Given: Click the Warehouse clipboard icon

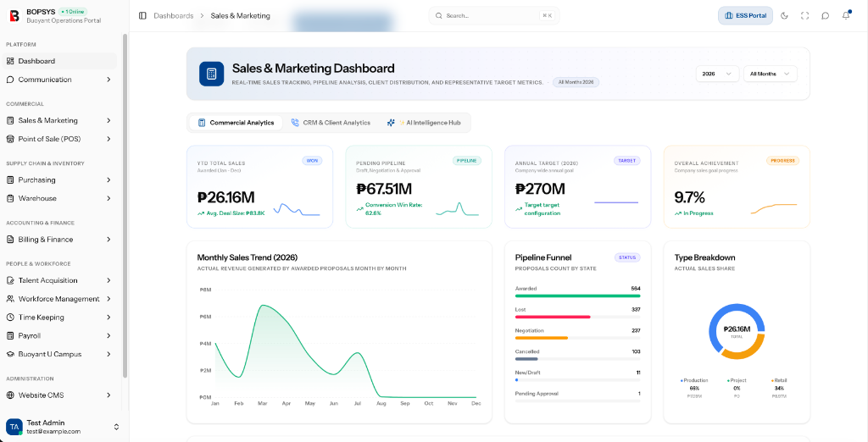Looking at the screenshot, I should tap(10, 198).
